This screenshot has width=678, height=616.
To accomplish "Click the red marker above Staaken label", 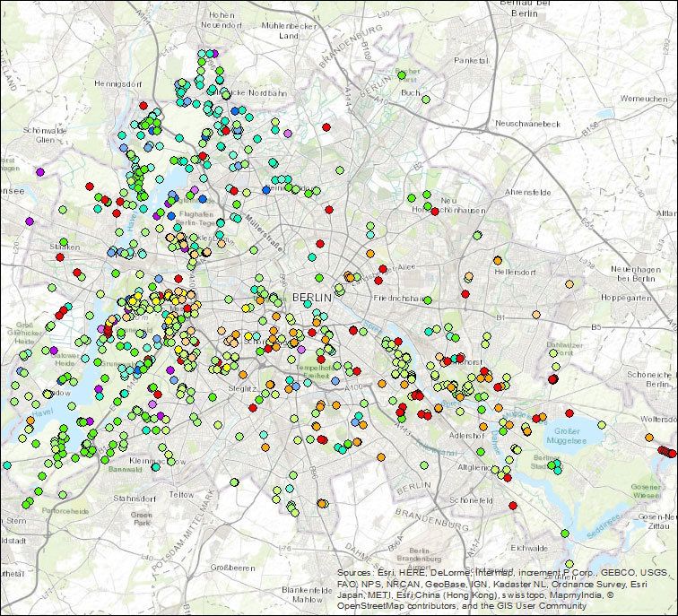I will coord(60,257).
